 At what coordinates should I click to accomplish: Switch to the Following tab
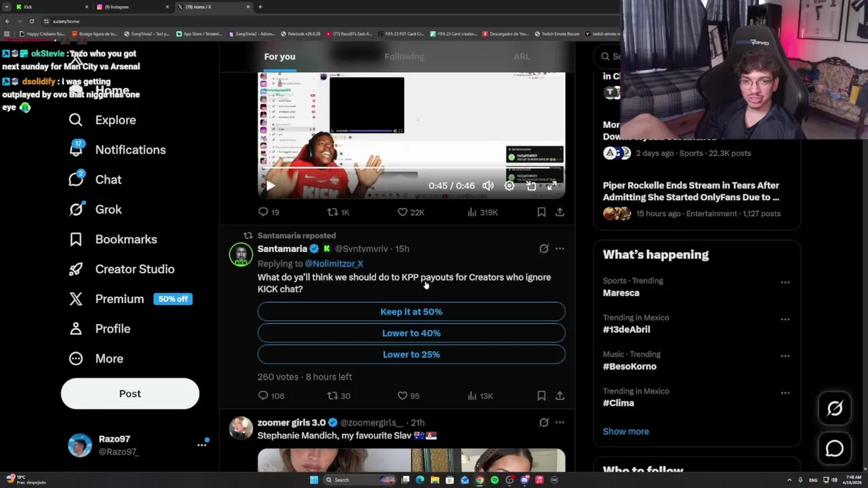click(404, 57)
